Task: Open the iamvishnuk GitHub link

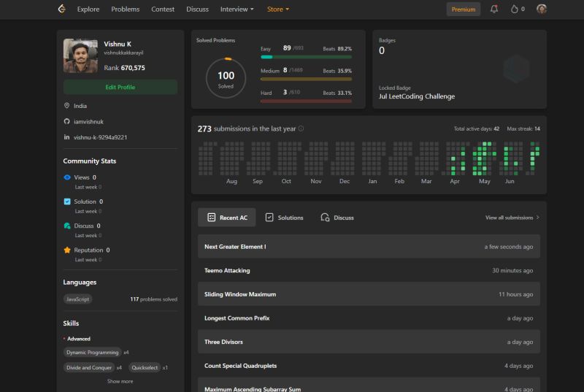Action: [88, 121]
